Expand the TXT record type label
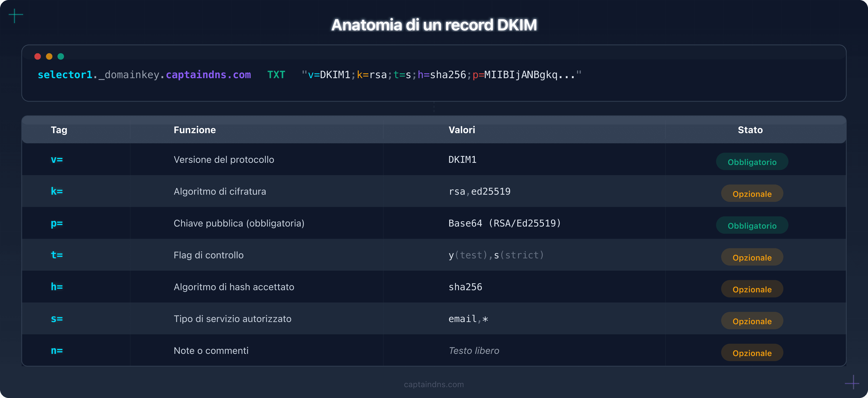The width and height of the screenshot is (868, 398). coord(276,75)
